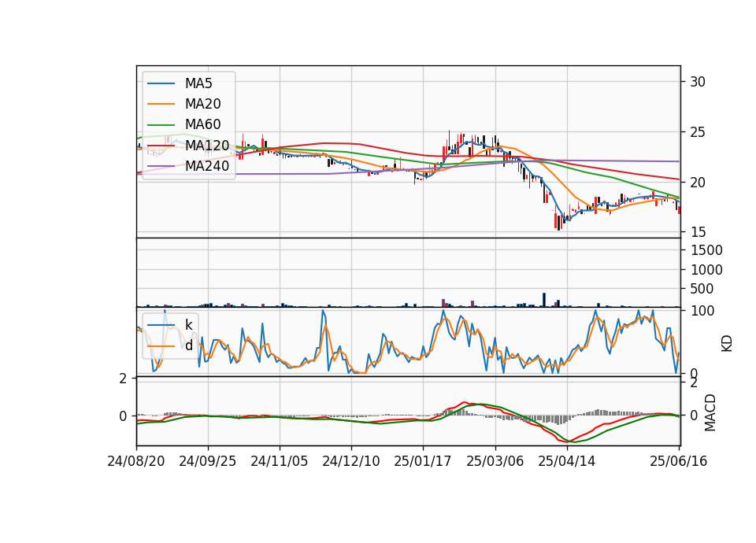Image resolution: width=756 pixels, height=543 pixels.
Task: Click the volume axis tick 500
Action: click(x=702, y=289)
